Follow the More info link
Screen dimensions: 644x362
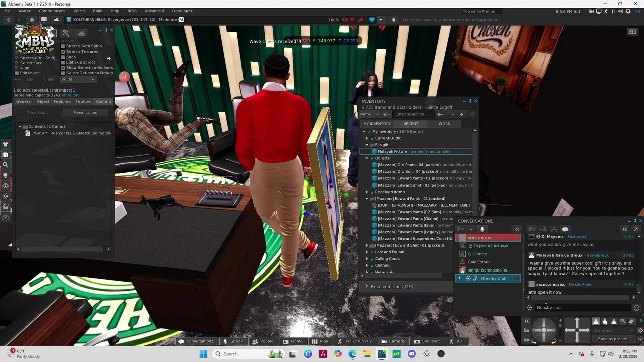click(x=71, y=95)
